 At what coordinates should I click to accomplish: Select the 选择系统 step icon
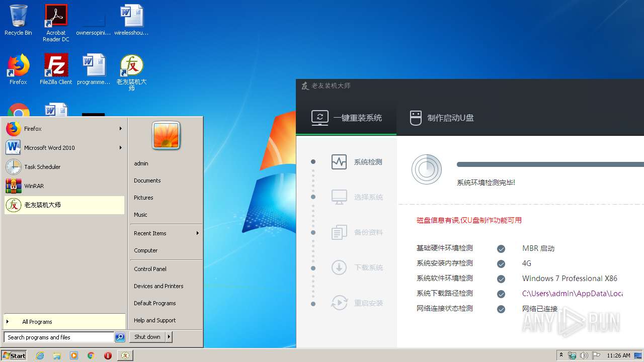pyautogui.click(x=339, y=197)
